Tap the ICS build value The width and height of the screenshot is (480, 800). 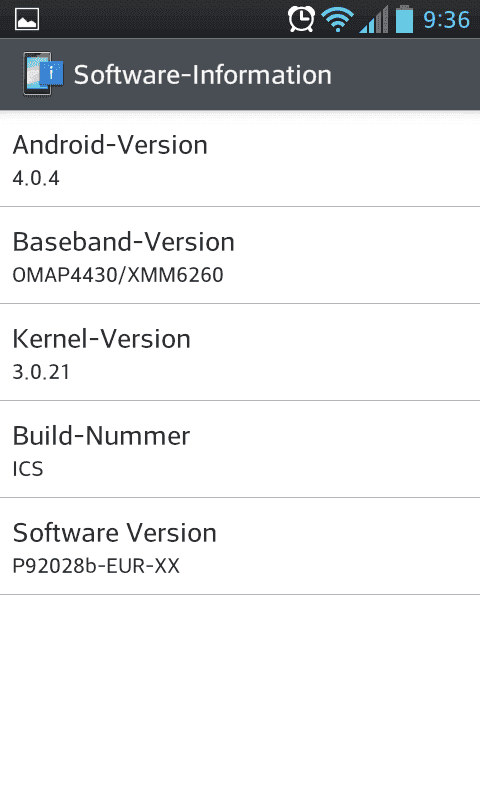click(x=28, y=469)
